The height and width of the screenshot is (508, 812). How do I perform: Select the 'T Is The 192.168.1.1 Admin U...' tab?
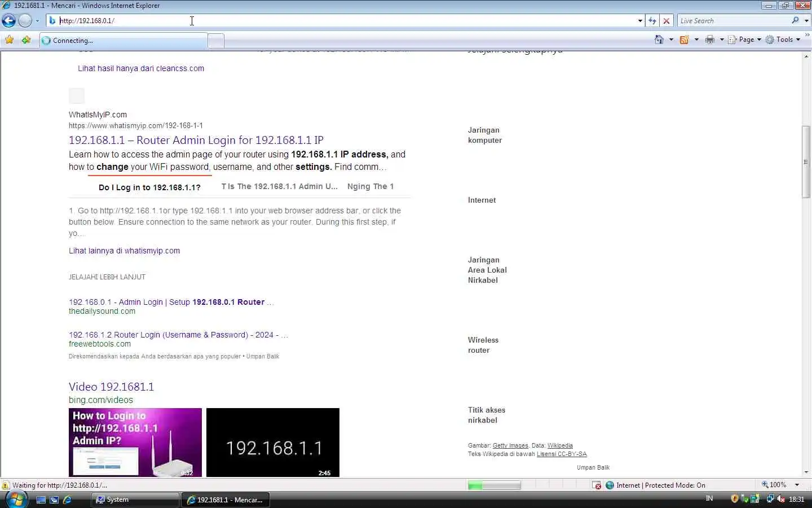click(280, 186)
